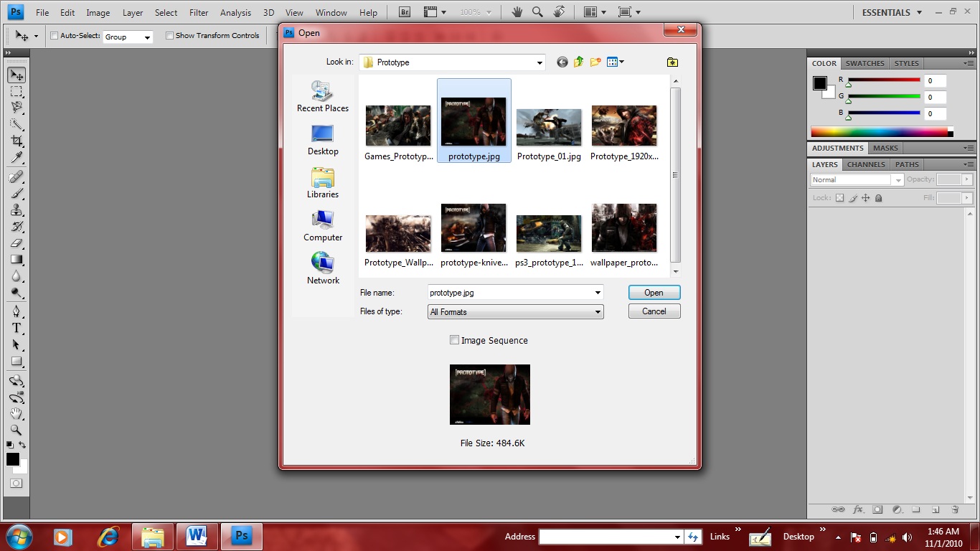The height and width of the screenshot is (551, 980).
Task: Enable the Image Sequence checkbox
Action: point(454,340)
